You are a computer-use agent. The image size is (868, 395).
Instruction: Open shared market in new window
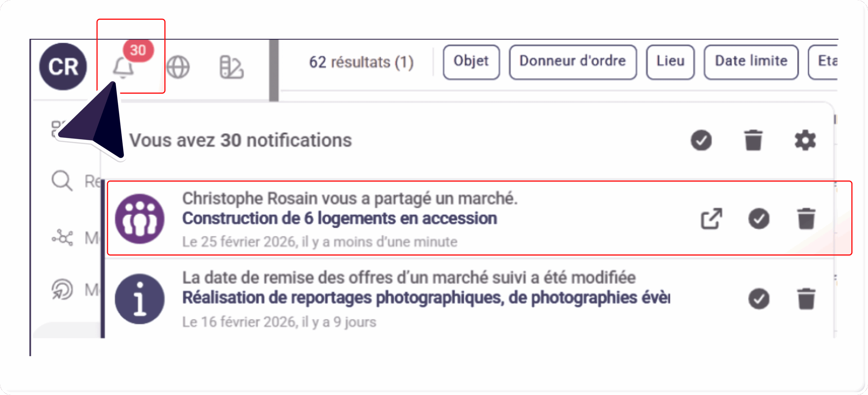coord(711,219)
